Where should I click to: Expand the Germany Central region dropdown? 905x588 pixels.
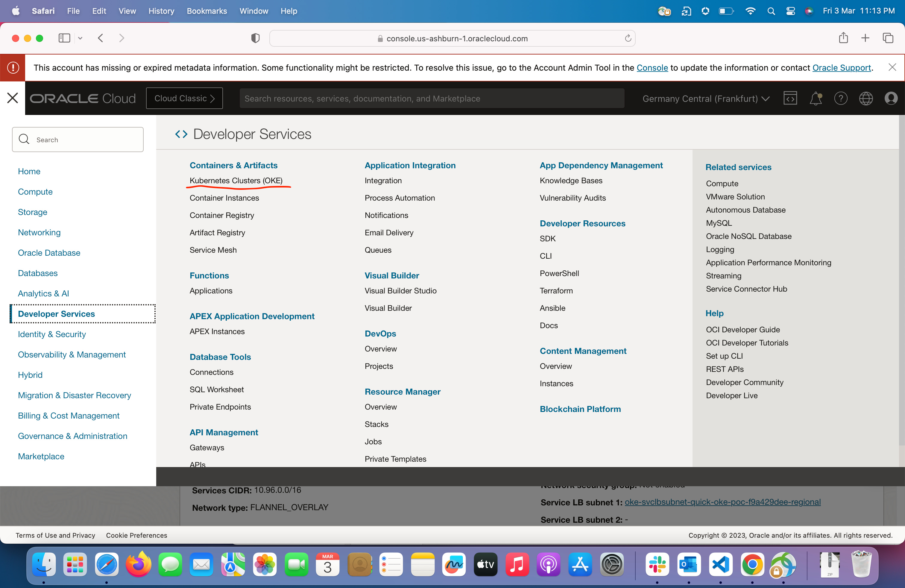(x=706, y=98)
